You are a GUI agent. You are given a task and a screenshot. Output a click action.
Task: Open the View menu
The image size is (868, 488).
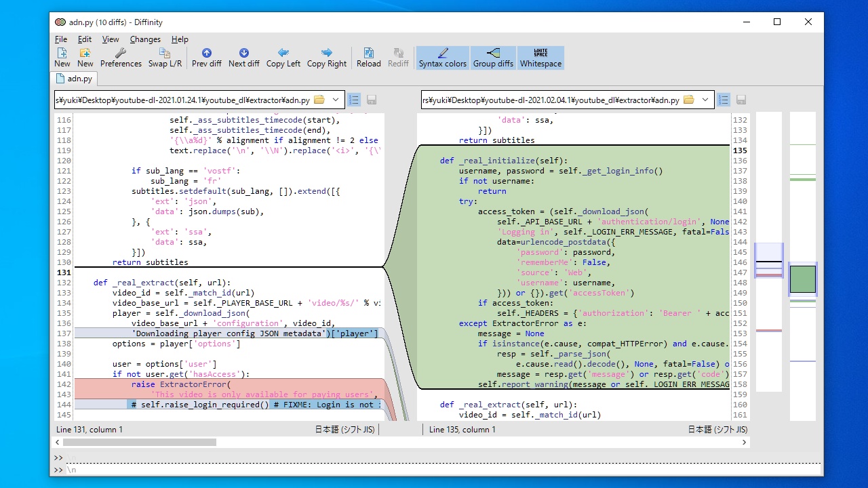(110, 39)
